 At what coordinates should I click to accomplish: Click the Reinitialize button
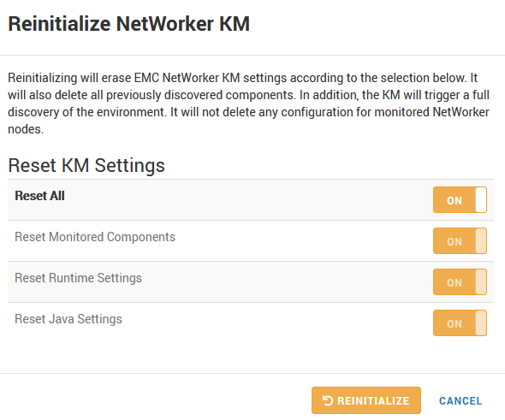click(365, 400)
